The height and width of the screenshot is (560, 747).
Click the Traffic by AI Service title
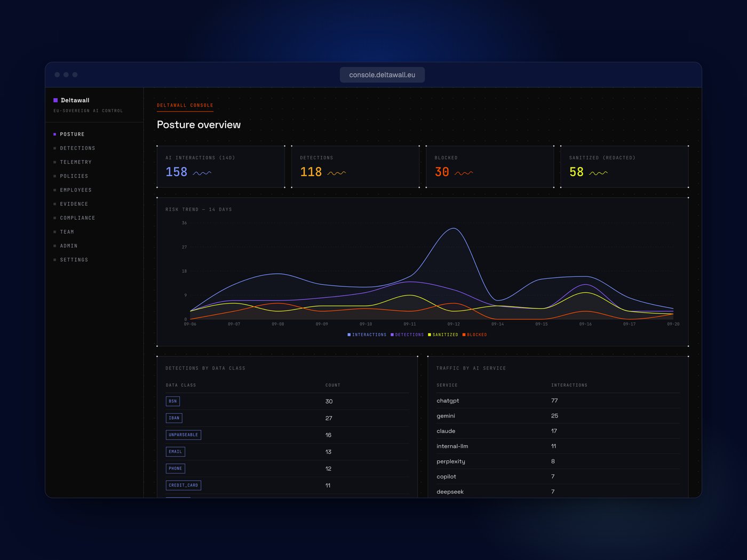point(471,369)
